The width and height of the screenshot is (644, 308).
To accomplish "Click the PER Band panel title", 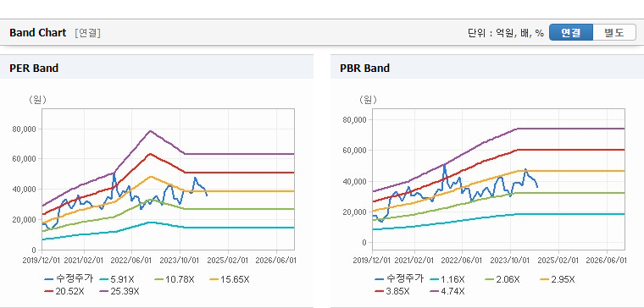I will [x=34, y=68].
